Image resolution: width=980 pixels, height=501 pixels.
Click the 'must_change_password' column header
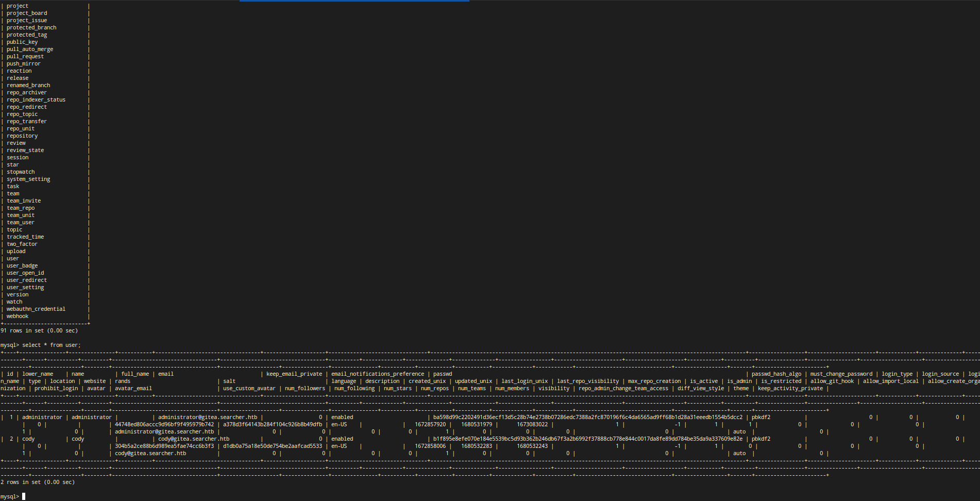(841, 374)
